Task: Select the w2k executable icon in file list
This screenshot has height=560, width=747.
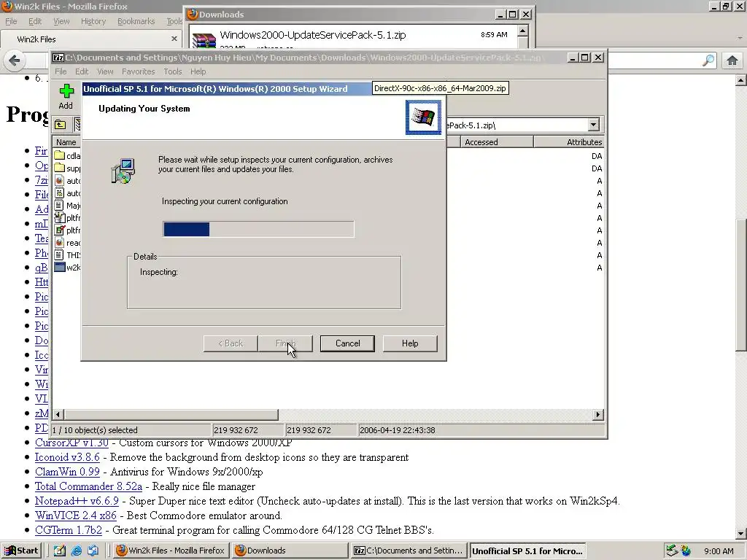Action: click(59, 267)
